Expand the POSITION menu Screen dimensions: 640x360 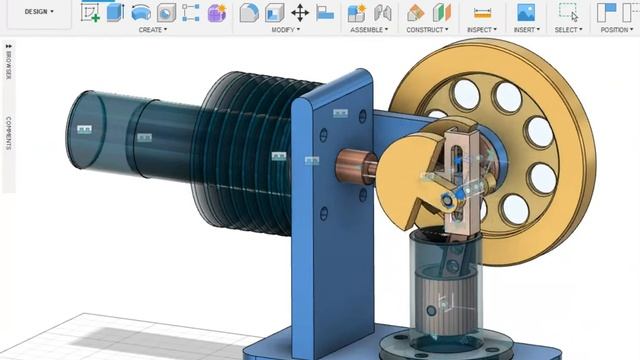coord(617,30)
